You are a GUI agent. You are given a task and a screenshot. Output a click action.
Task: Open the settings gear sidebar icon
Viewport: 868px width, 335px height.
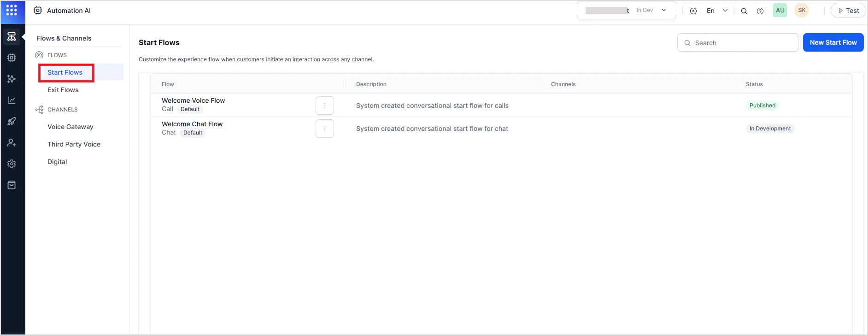[x=12, y=164]
